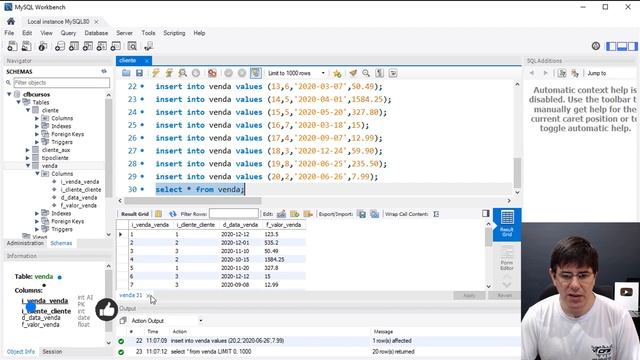Open the Query menu
The height and width of the screenshot is (360, 640).
pyautogui.click(x=68, y=33)
